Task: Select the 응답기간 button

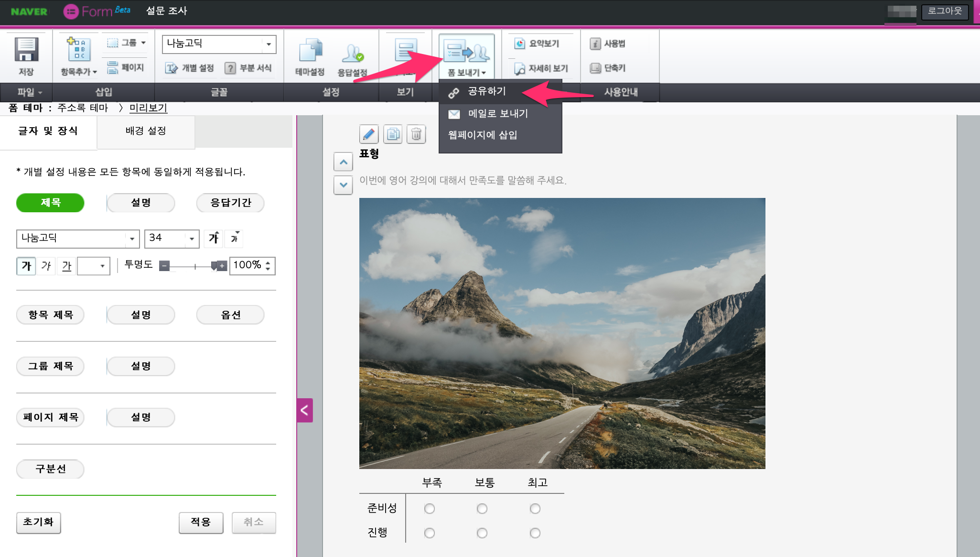Action: tap(230, 203)
